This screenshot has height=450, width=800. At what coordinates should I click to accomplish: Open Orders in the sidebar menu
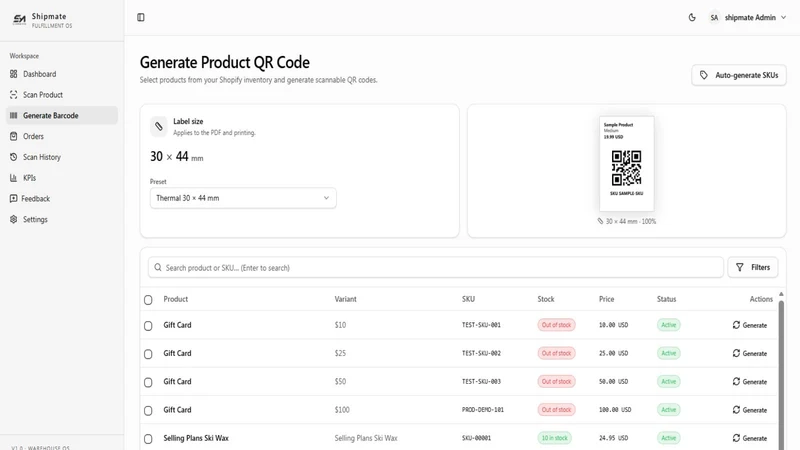62,136
